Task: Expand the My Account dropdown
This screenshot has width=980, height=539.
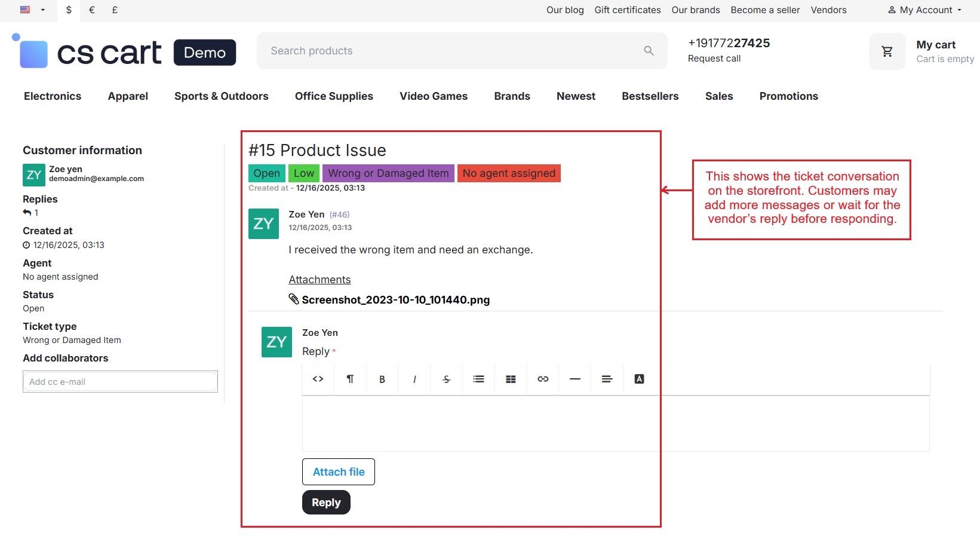Action: pos(924,10)
